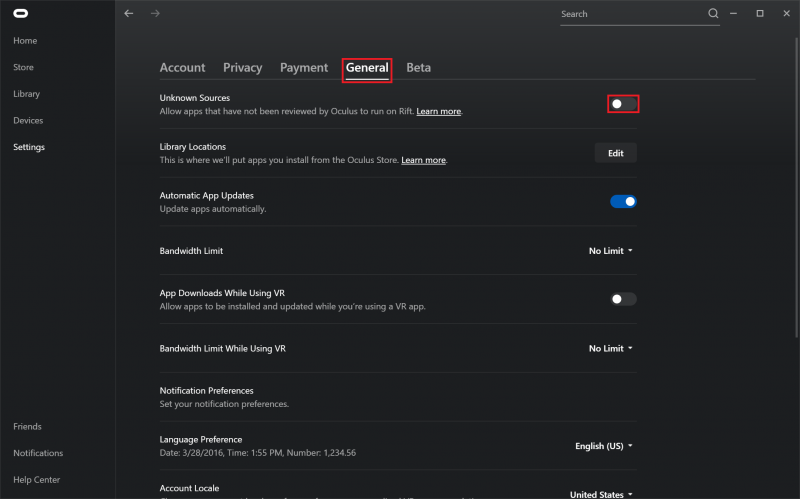The height and width of the screenshot is (499, 800).
Task: Click the search magnifier icon
Action: [x=713, y=13]
